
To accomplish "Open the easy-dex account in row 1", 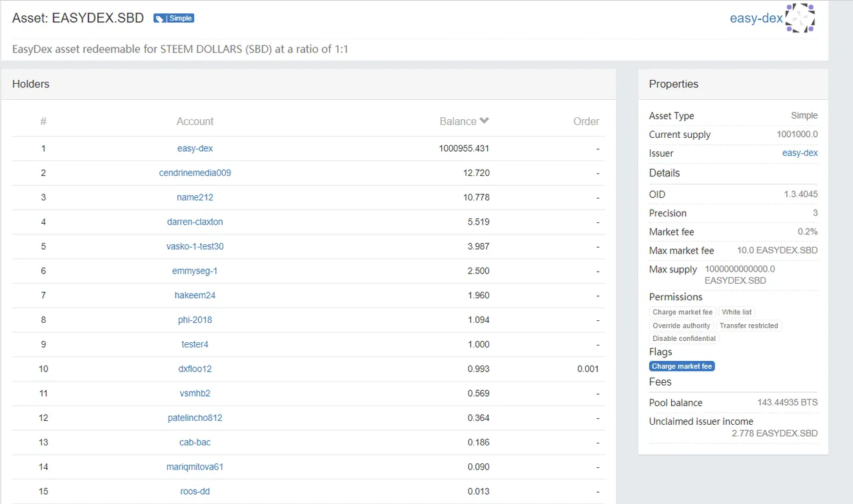I will click(195, 148).
